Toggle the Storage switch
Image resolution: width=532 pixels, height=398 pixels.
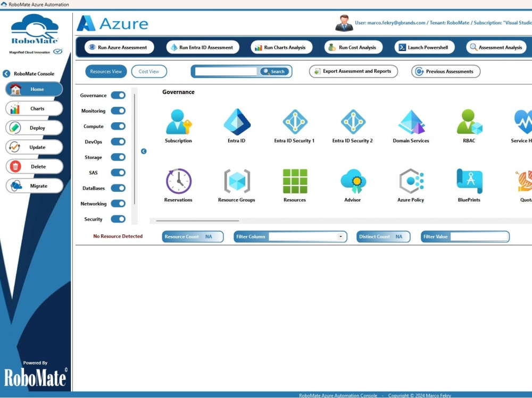[x=118, y=157]
